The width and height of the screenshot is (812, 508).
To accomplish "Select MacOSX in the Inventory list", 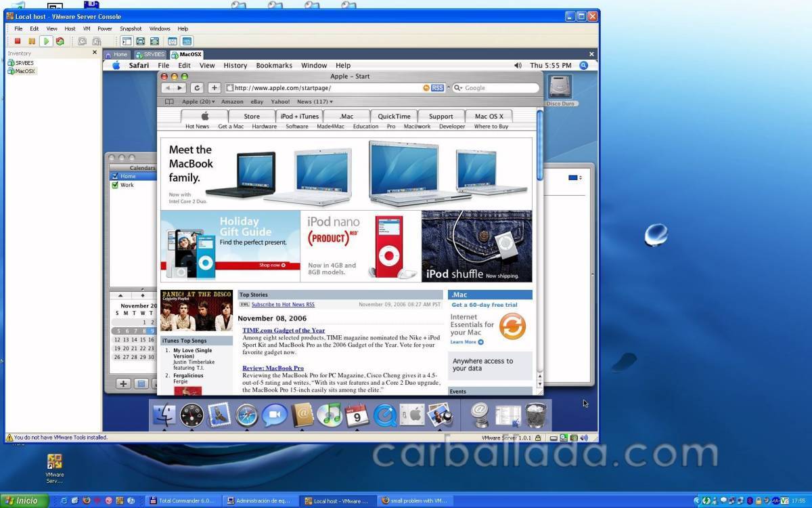I will [x=22, y=71].
